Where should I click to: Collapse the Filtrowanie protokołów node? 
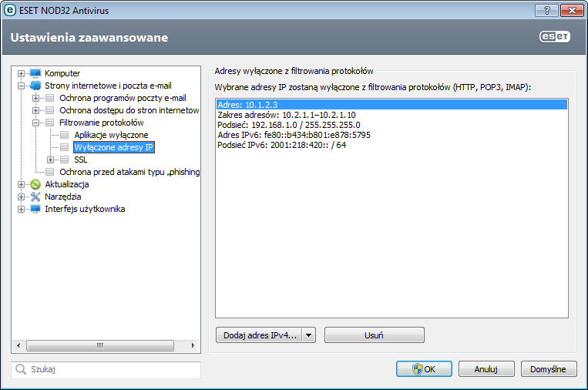(x=35, y=123)
